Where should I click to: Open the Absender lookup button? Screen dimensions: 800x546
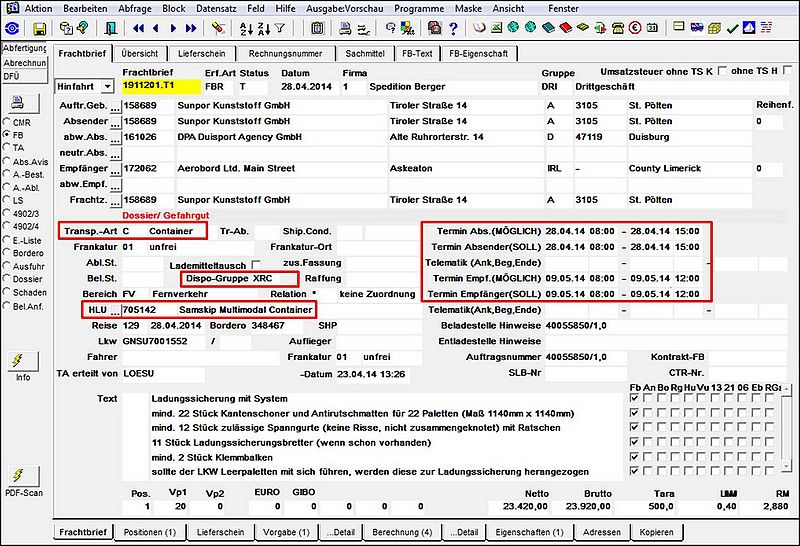click(116, 122)
